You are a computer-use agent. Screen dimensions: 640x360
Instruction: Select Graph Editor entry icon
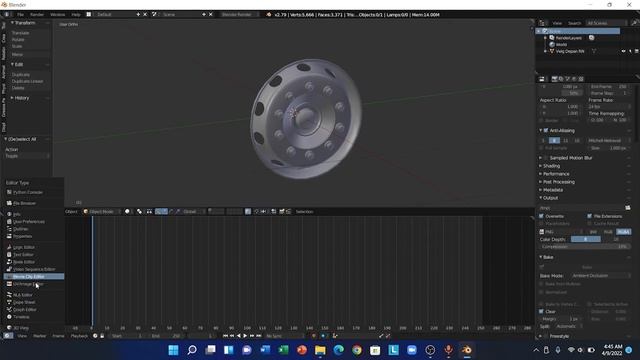click(x=9, y=309)
